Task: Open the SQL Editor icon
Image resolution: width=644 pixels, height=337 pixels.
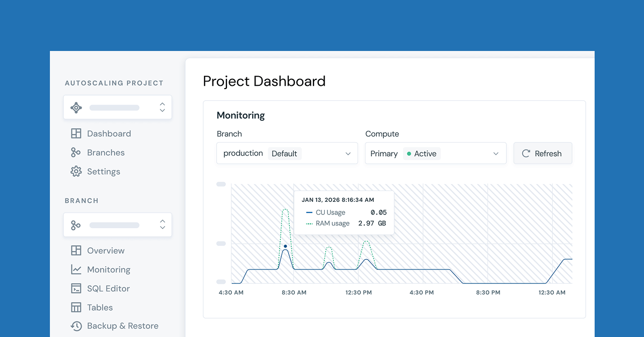Action: (x=75, y=288)
